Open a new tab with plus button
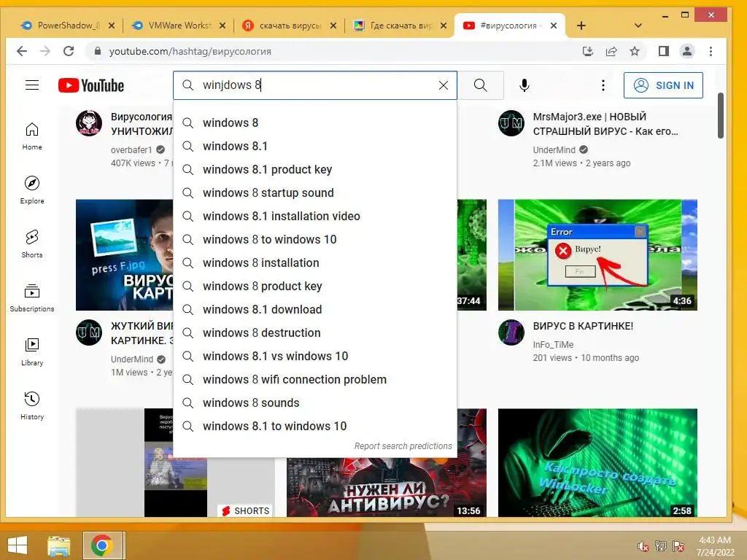This screenshot has width=747, height=560. tap(581, 26)
